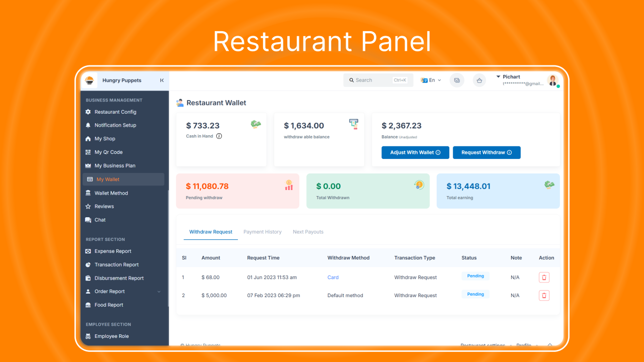Collapse the sidebar using the arrow toggle
The image size is (644, 362).
click(x=162, y=80)
